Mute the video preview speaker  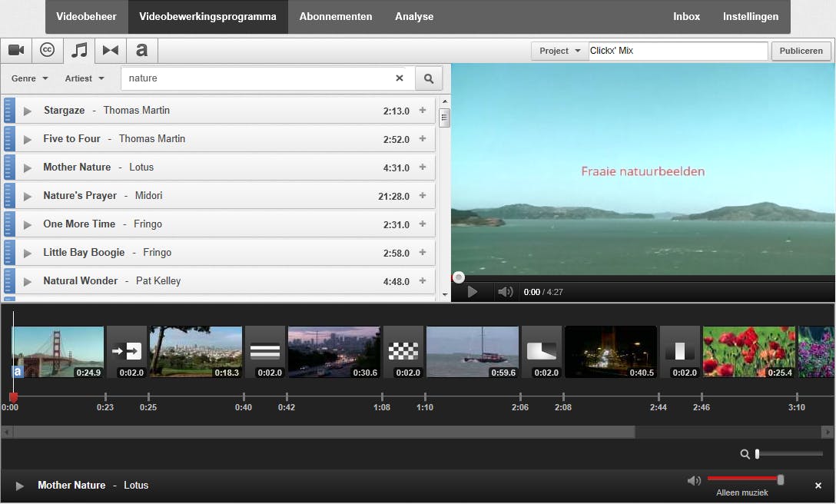point(505,292)
